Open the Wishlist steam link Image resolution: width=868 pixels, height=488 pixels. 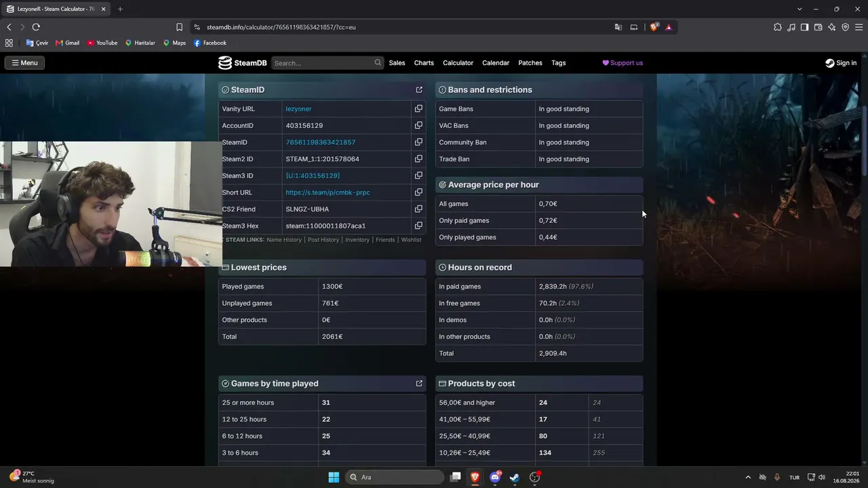[x=411, y=240]
